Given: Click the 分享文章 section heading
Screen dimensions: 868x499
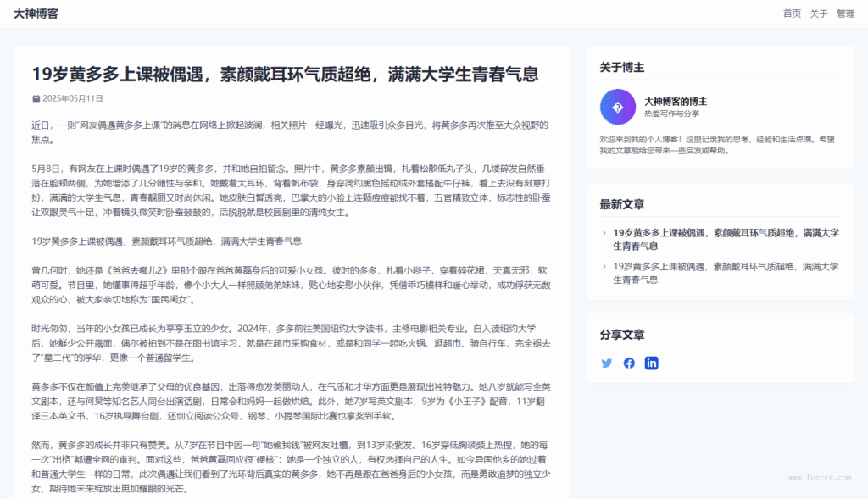Looking at the screenshot, I should 621,335.
